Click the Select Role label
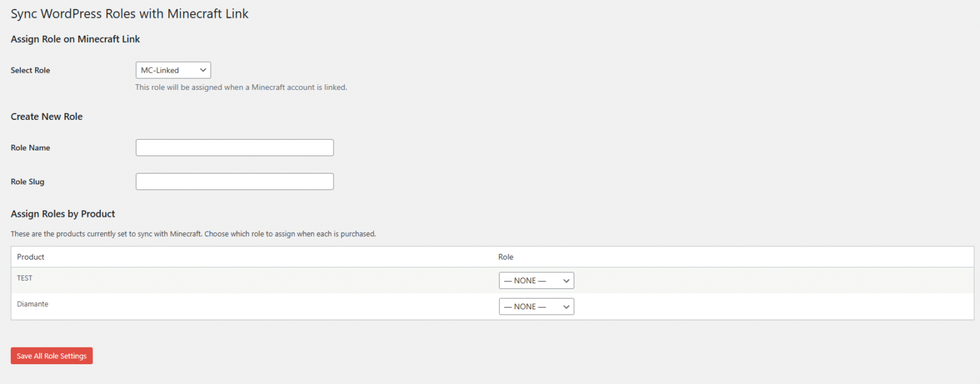980x384 pixels. click(31, 70)
